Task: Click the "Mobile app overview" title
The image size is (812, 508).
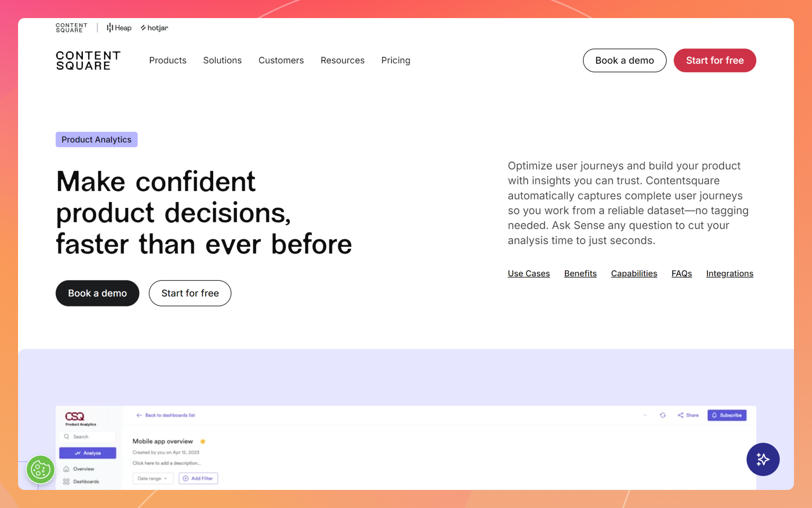Action: 163,441
